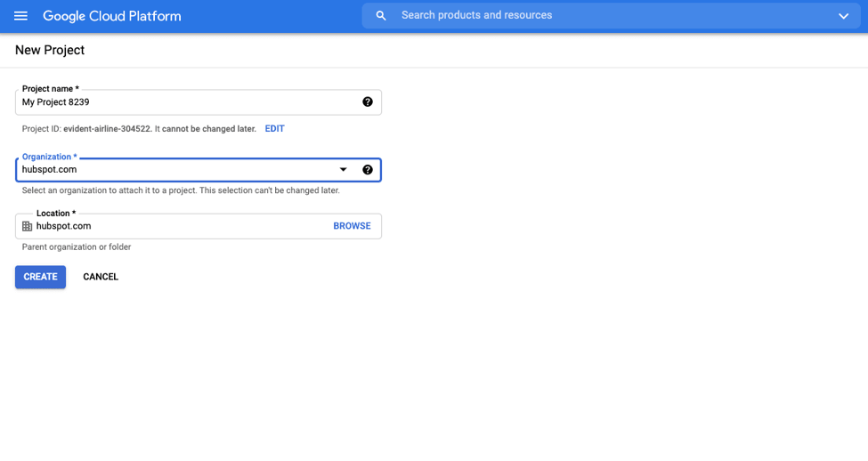Image resolution: width=868 pixels, height=461 pixels.
Task: Open help for Organization field
Action: tap(368, 170)
